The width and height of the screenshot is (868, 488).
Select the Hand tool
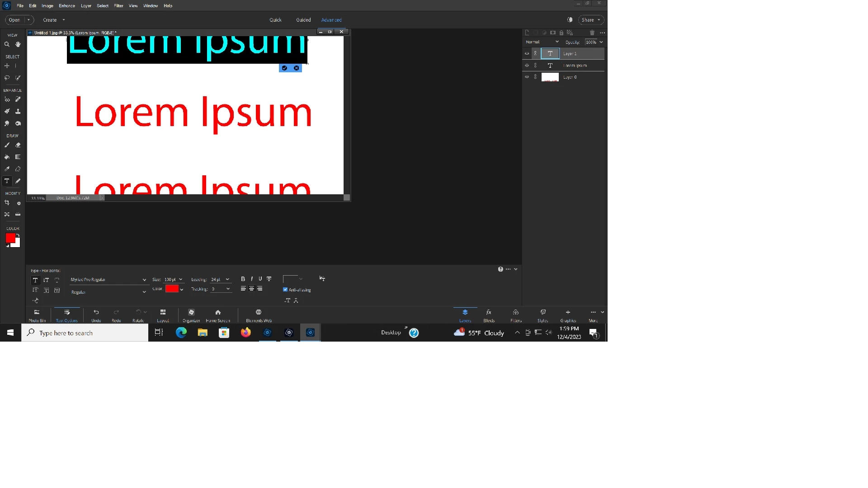click(18, 44)
